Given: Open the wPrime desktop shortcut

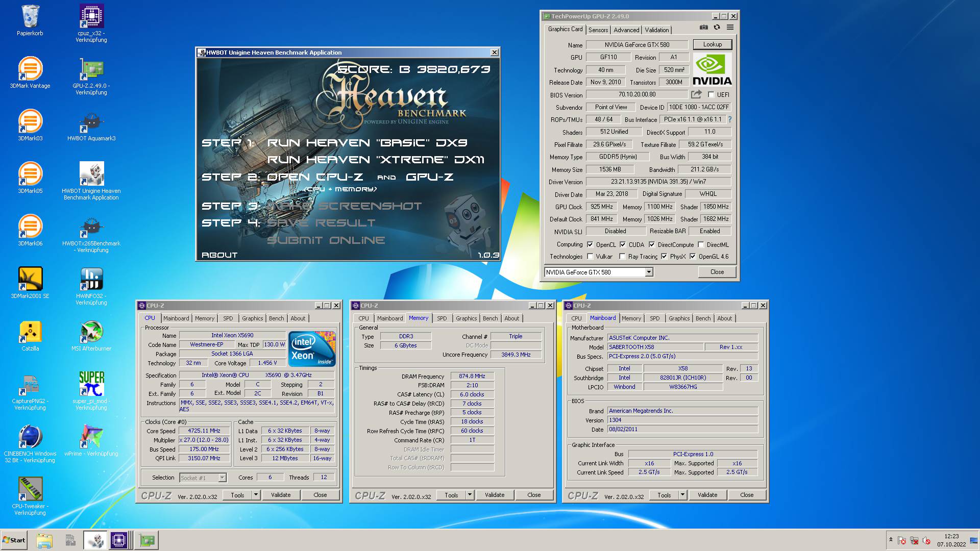Looking at the screenshot, I should [91, 440].
